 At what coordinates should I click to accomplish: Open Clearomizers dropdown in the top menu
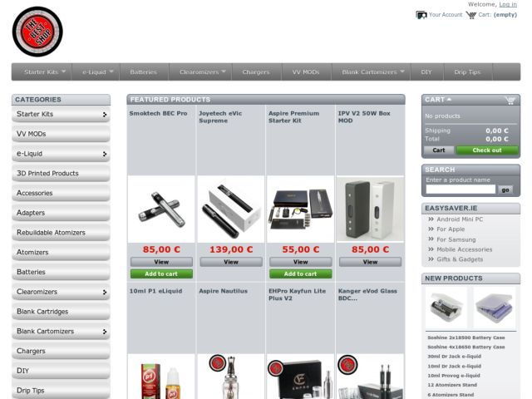point(224,71)
